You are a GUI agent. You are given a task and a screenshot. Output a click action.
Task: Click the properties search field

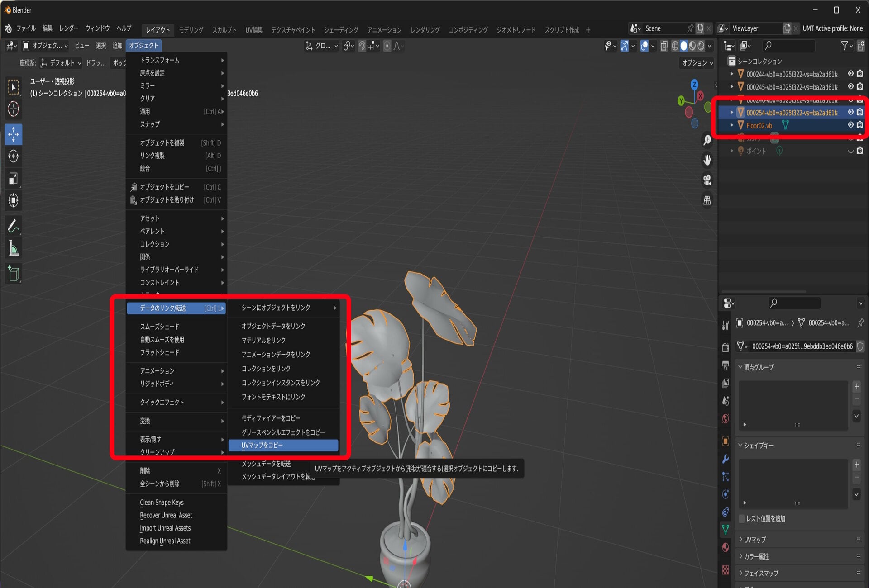pos(794,303)
